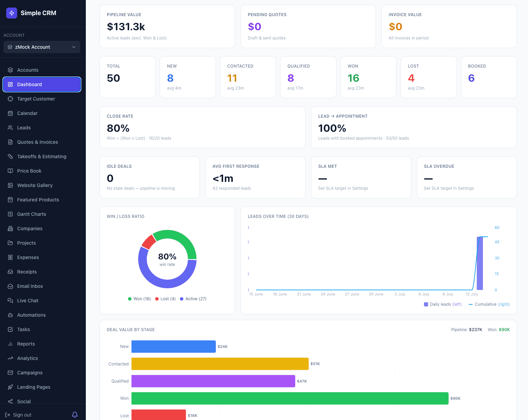Open the Accounts menu item
The image size is (528, 420).
pyautogui.click(x=42, y=70)
